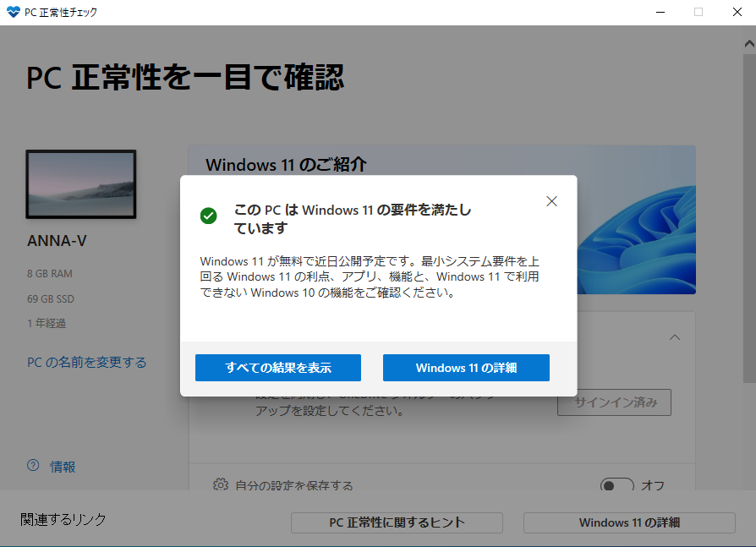
Task: Close the PC 正常性チェック window
Action: tap(737, 12)
